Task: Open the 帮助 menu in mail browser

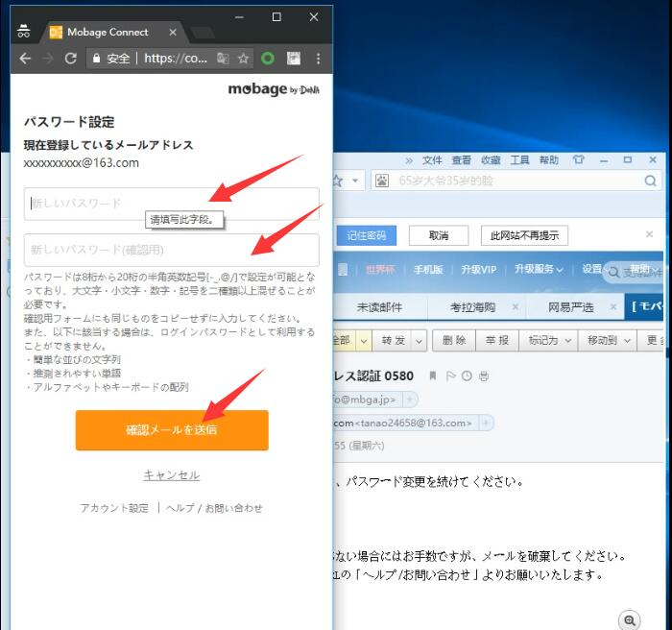Action: coord(548,160)
